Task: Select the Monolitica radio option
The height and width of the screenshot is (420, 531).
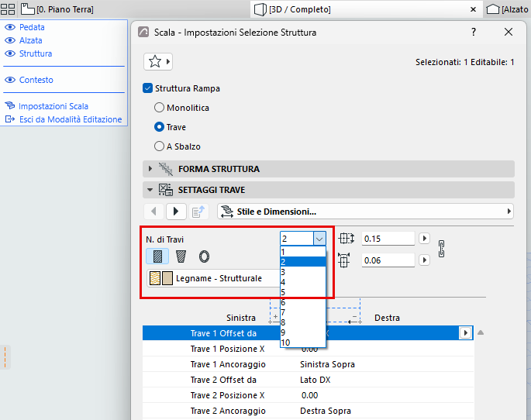Action: click(159, 108)
